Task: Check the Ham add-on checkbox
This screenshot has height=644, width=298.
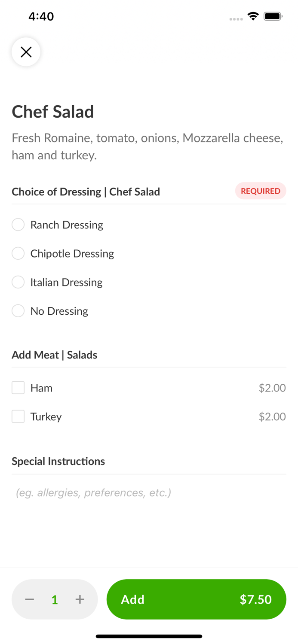Action: pyautogui.click(x=18, y=387)
